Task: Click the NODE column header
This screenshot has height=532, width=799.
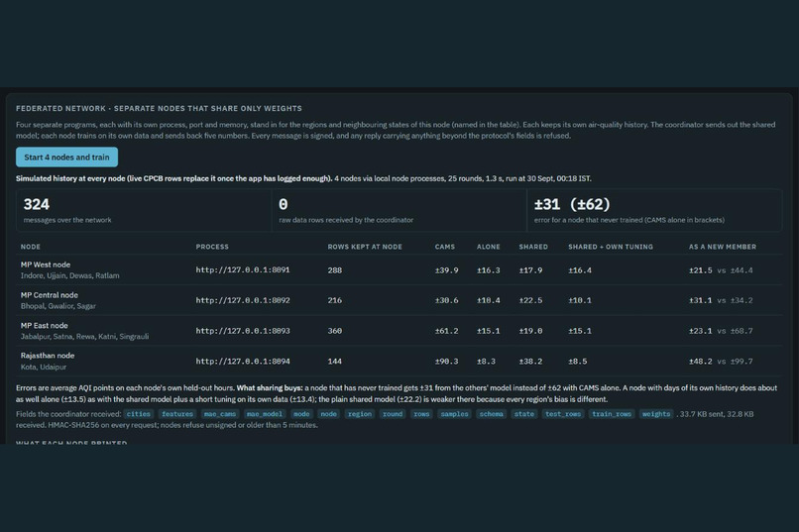Action: (x=30, y=247)
